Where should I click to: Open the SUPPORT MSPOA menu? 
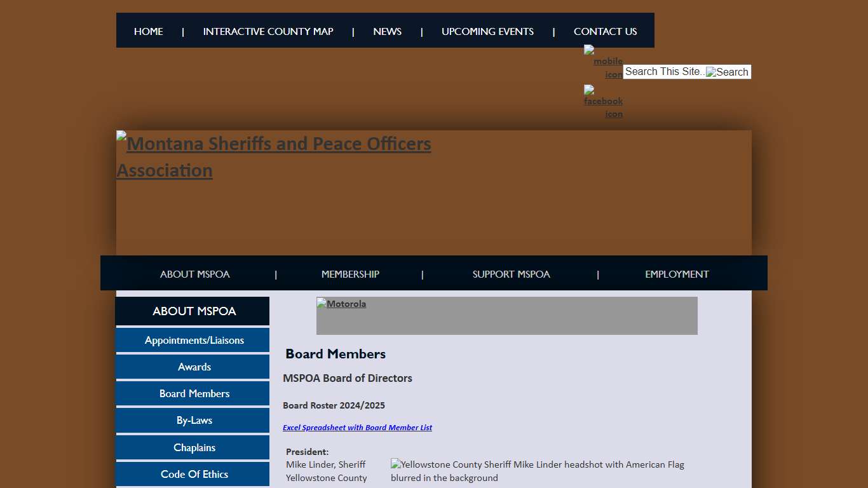point(511,274)
